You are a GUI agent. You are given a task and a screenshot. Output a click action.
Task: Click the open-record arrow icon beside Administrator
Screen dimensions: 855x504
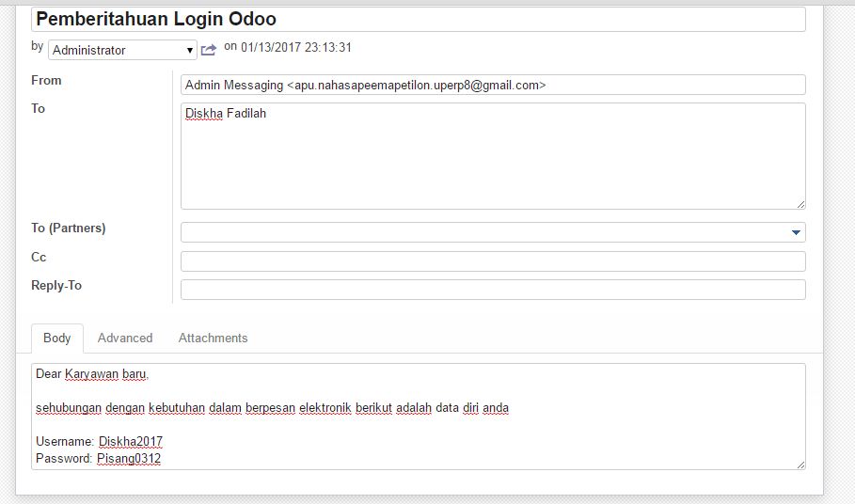(208, 50)
